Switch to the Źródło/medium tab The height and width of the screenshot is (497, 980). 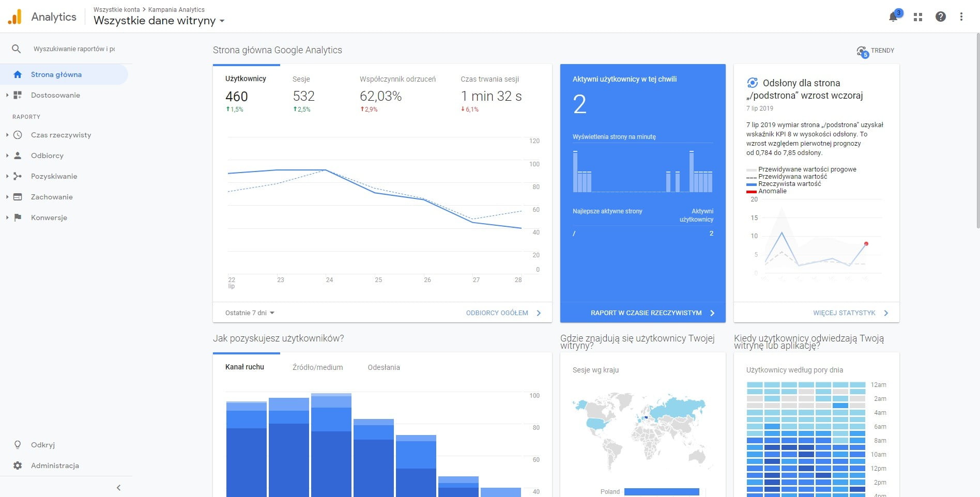tap(317, 367)
